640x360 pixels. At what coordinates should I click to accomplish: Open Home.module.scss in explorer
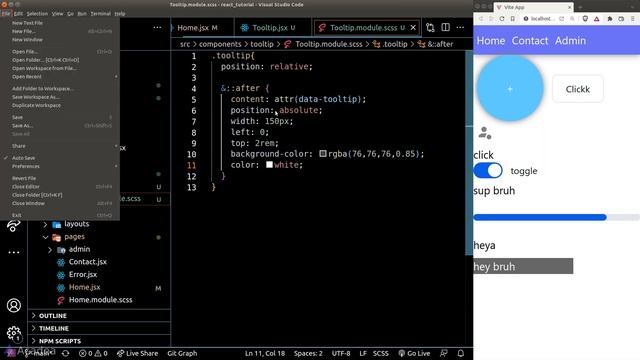point(100,300)
